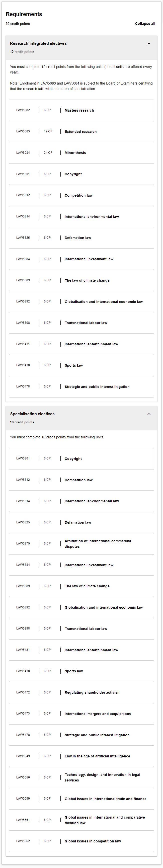This screenshot has width=163, height=868.
Task: Open Law in the age of artificial intelligence
Action: 81,756
